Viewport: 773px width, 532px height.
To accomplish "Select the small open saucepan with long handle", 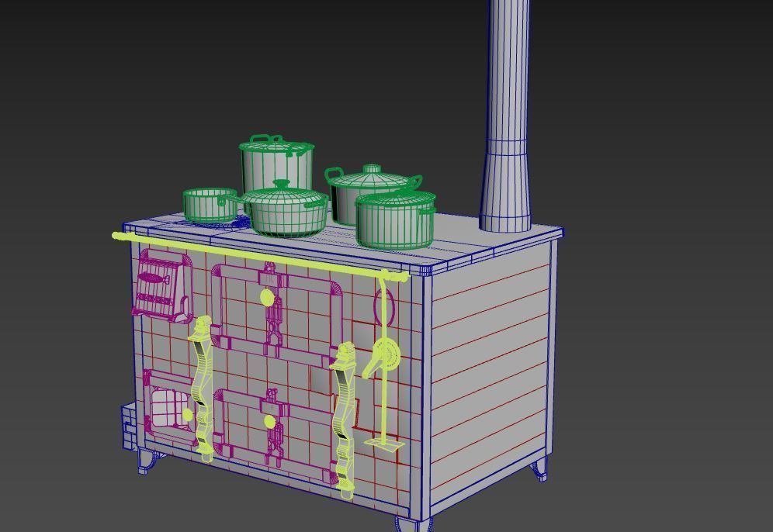I will (x=212, y=205).
